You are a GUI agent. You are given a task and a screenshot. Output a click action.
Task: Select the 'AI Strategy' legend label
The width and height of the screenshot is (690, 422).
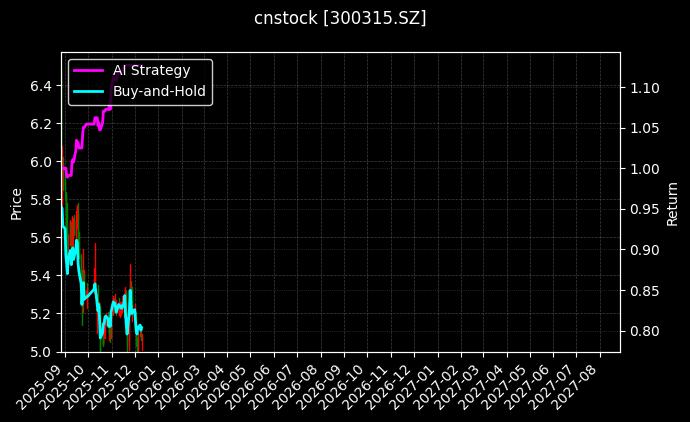point(151,70)
